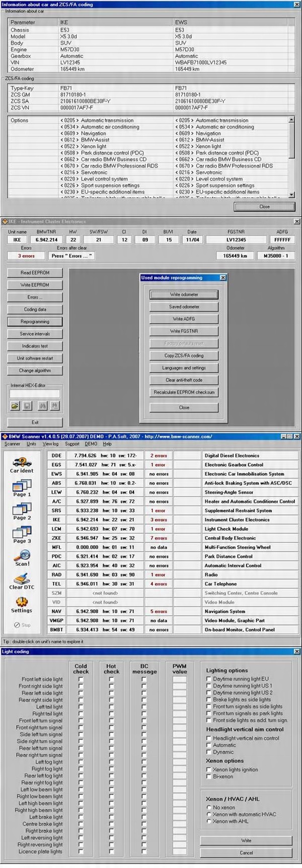Click the Internal HEX-Editor input field
Viewport: 302px width, 868px height.
point(35,394)
